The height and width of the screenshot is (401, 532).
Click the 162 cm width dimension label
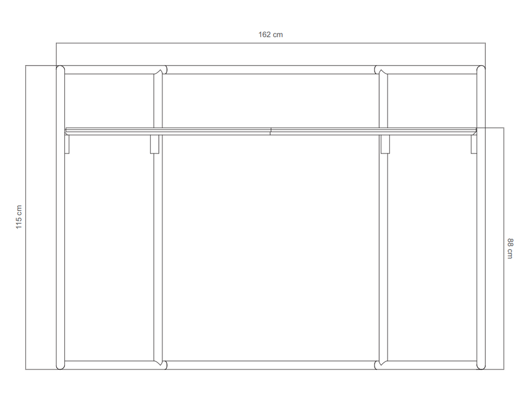[x=270, y=35]
